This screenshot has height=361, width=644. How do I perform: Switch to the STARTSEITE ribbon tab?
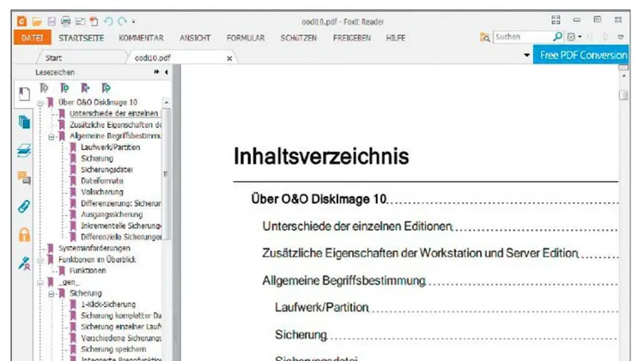click(82, 38)
